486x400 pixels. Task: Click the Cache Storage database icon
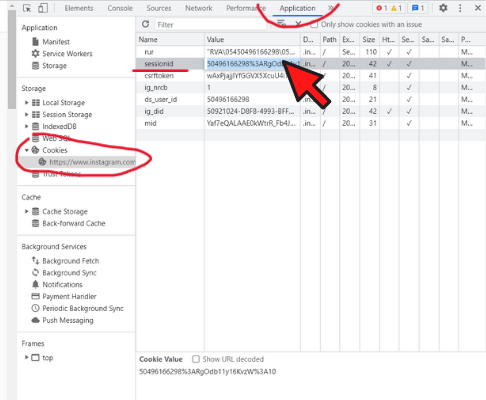point(35,211)
